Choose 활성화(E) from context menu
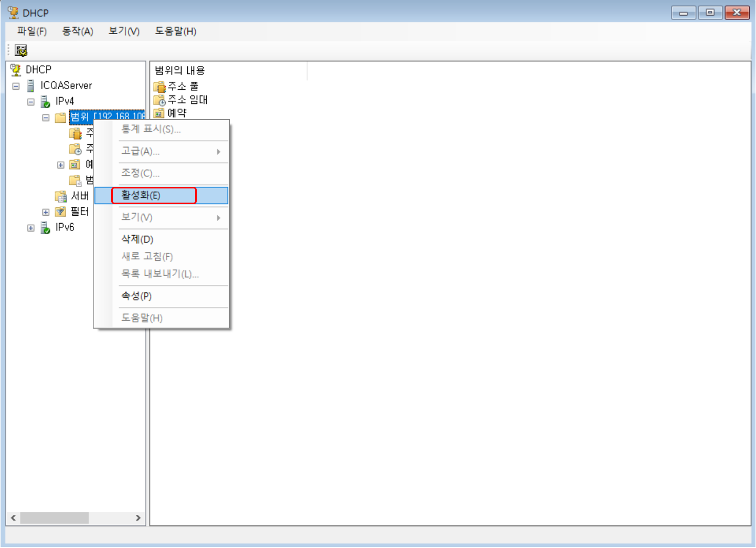This screenshot has height=548, width=756. pyautogui.click(x=161, y=195)
